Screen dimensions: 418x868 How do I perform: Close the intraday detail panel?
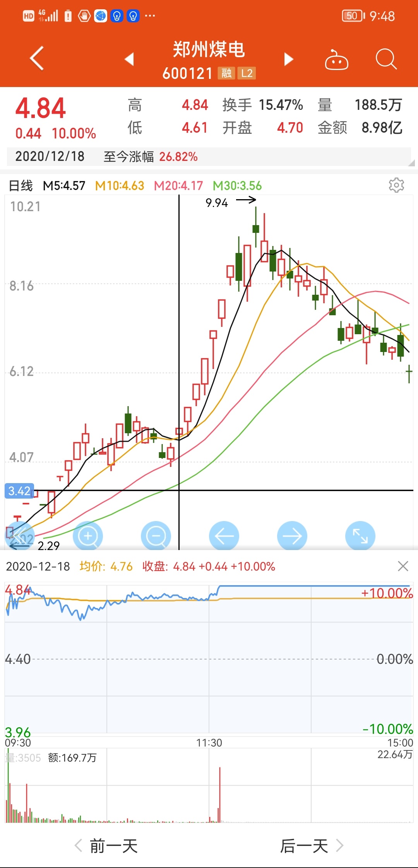point(403,566)
